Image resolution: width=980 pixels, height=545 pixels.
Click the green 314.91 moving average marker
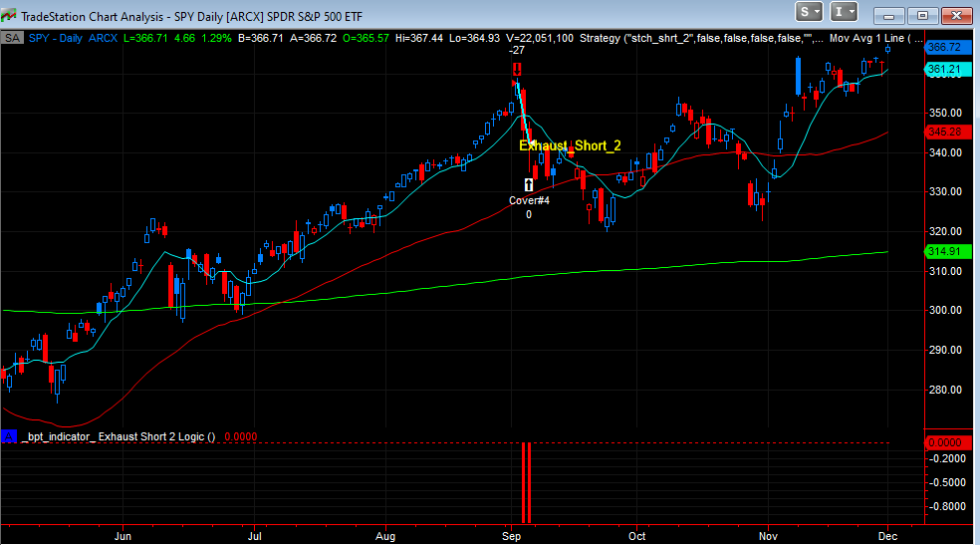click(x=947, y=251)
